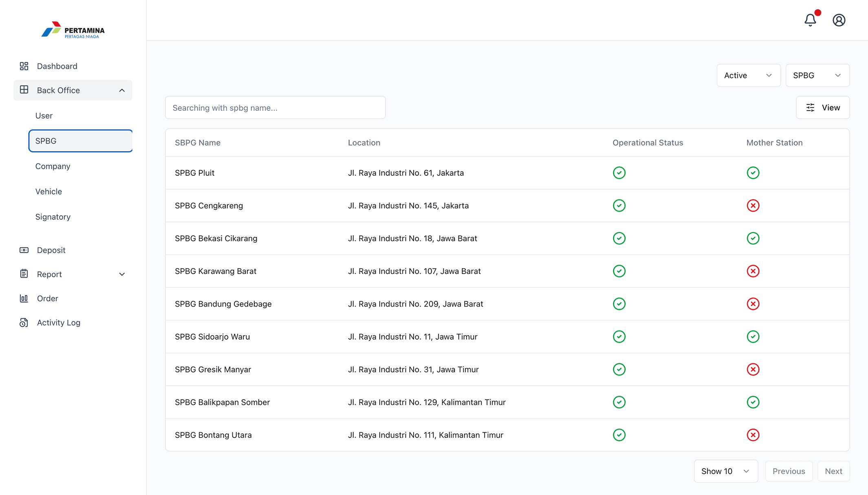Open the notifications bell icon
This screenshot has height=495, width=868.
tap(810, 20)
